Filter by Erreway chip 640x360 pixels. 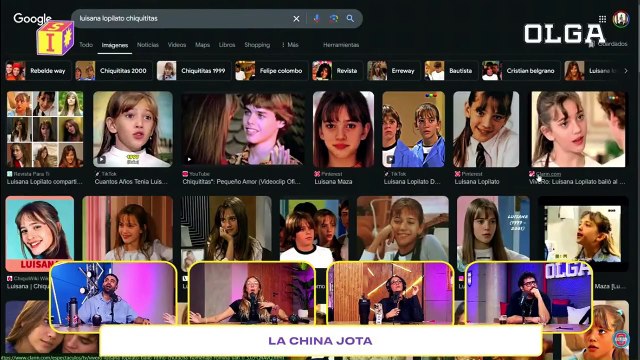click(x=393, y=71)
